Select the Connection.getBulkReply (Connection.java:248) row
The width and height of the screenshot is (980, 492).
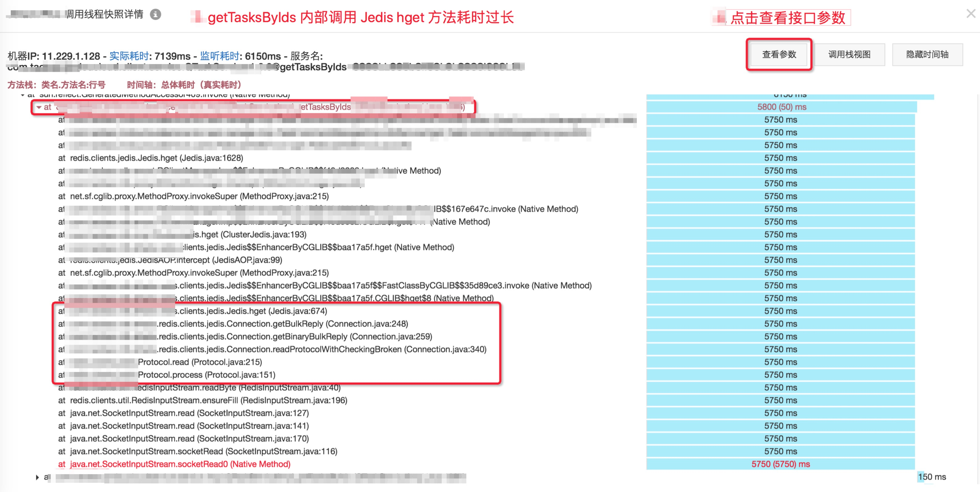click(233, 324)
